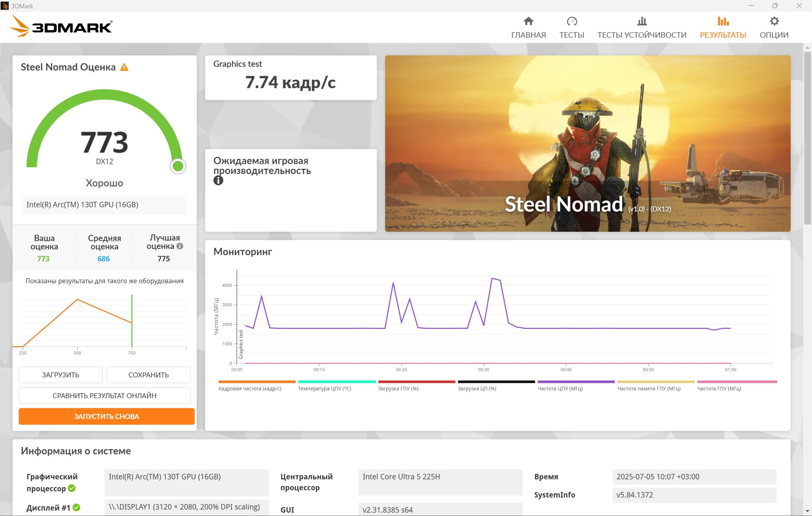Viewport: 812px width, 516px height.
Task: Click the Мониторинг heading
Action: click(x=243, y=252)
